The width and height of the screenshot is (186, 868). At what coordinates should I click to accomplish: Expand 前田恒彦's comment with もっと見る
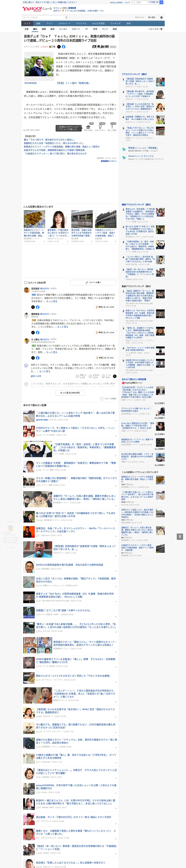pyautogui.click(x=52, y=301)
